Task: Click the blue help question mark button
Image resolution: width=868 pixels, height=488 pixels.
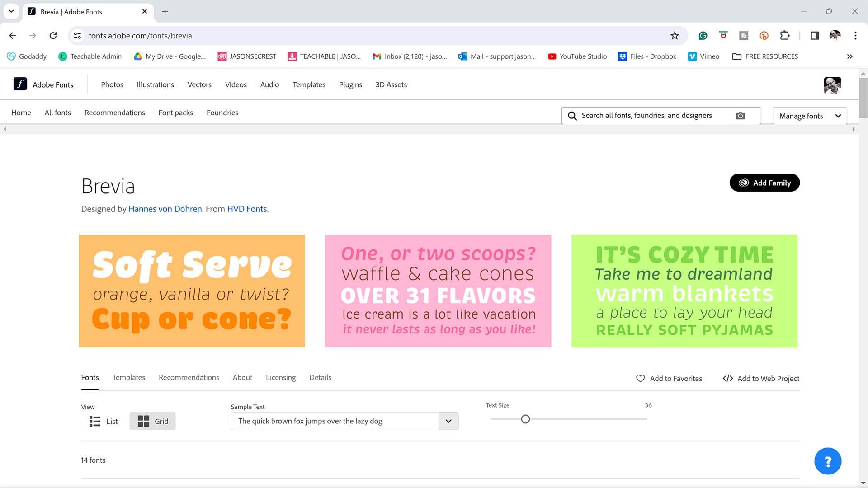Action: click(827, 461)
